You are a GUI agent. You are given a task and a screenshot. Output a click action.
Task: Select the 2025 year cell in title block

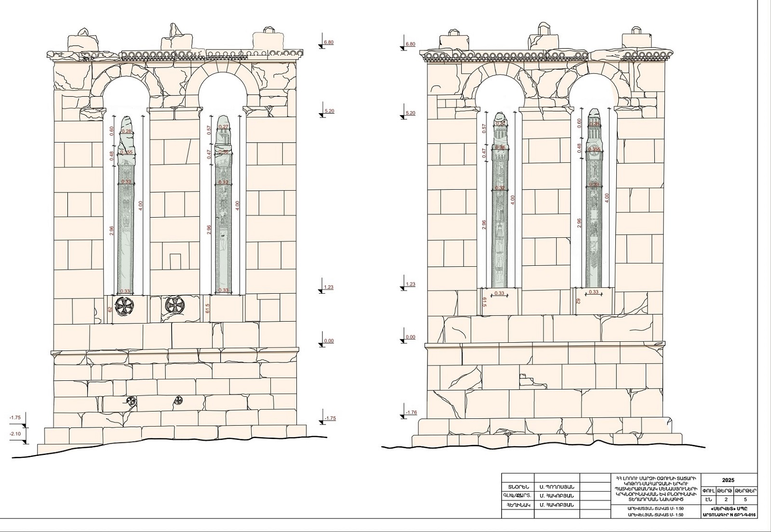[728, 480]
